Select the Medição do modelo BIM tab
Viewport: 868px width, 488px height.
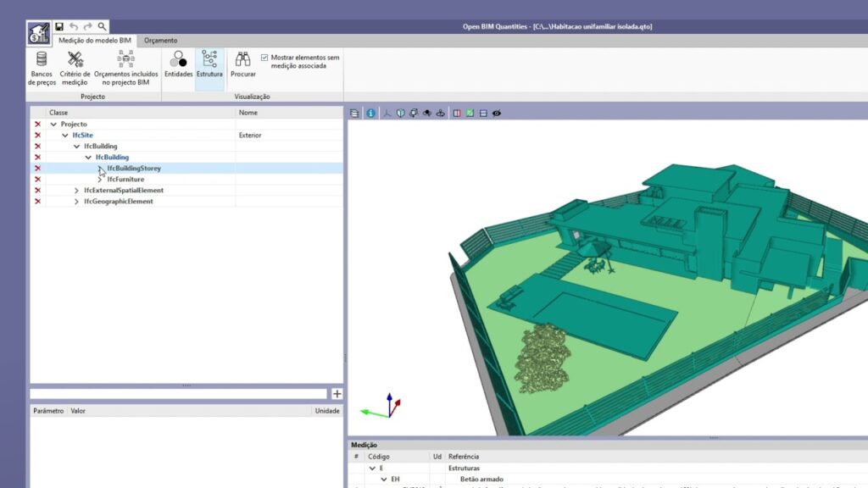pyautogui.click(x=94, y=40)
